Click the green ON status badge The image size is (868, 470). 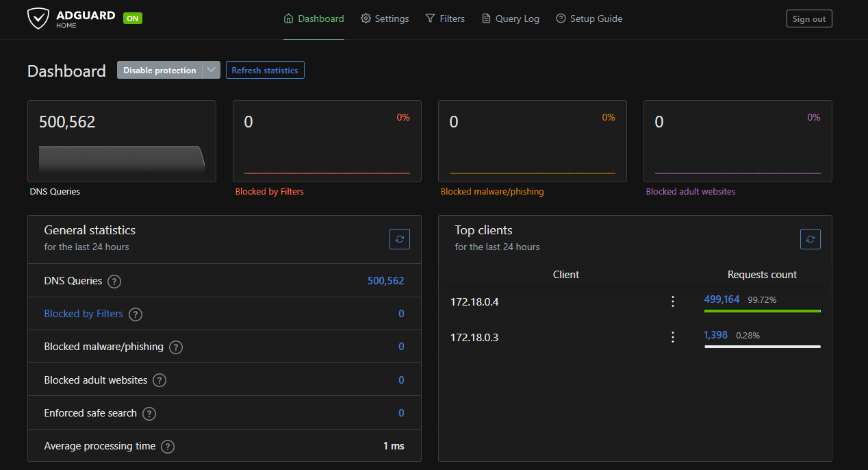tap(133, 18)
